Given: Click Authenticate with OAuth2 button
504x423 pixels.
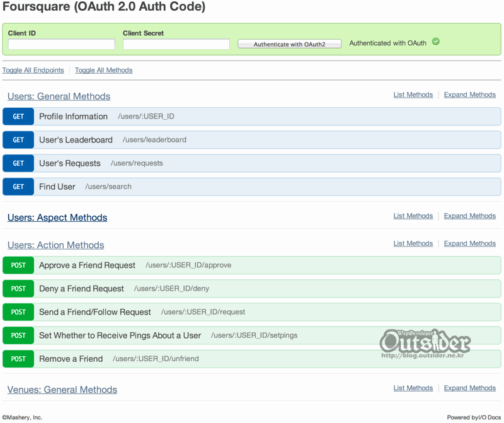Looking at the screenshot, I should pos(289,44).
